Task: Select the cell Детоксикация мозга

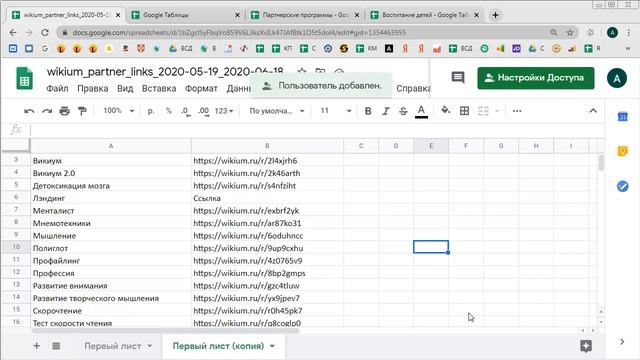Action: [x=111, y=186]
